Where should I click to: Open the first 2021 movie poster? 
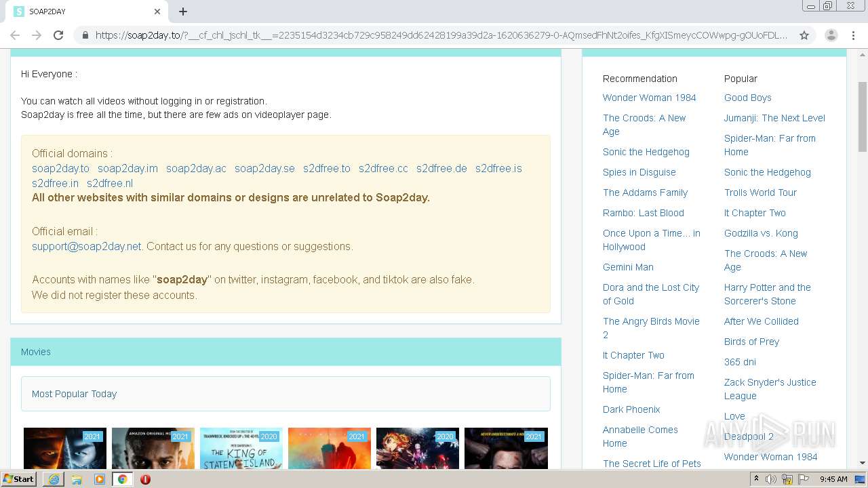coord(65,448)
